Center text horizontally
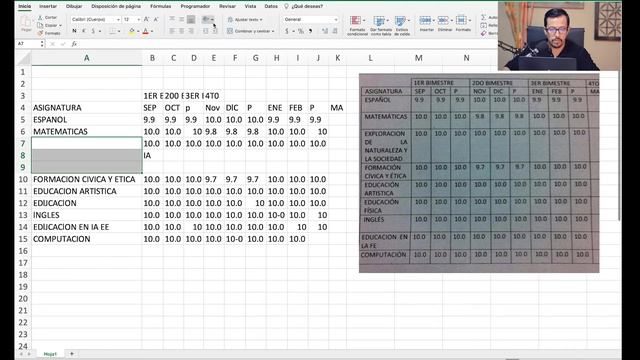 [x=182, y=31]
